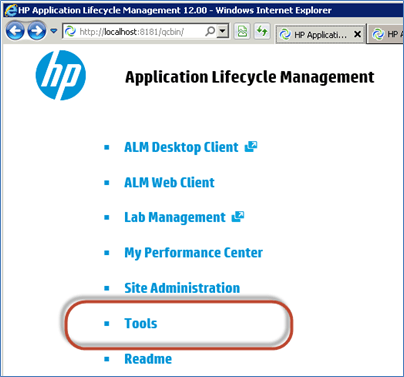Close the HP Applicati... tab
Viewport: 404px width, 377px height.
[357, 34]
